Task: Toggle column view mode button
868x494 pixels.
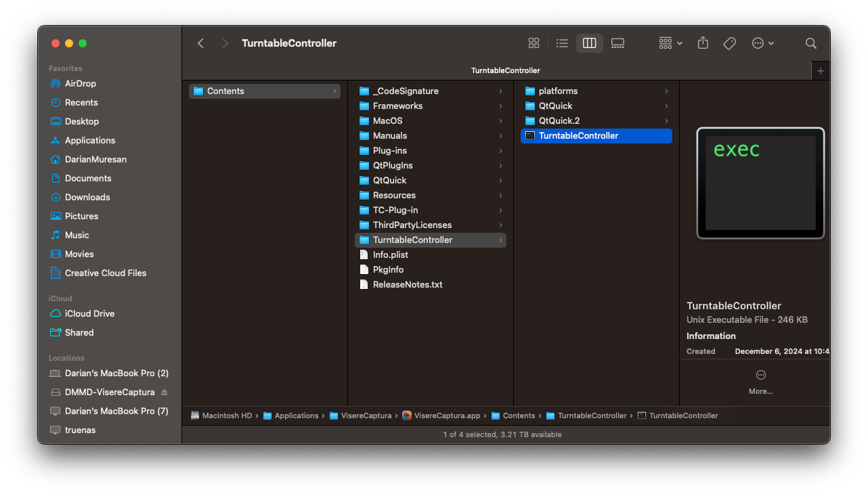Action: pos(589,43)
